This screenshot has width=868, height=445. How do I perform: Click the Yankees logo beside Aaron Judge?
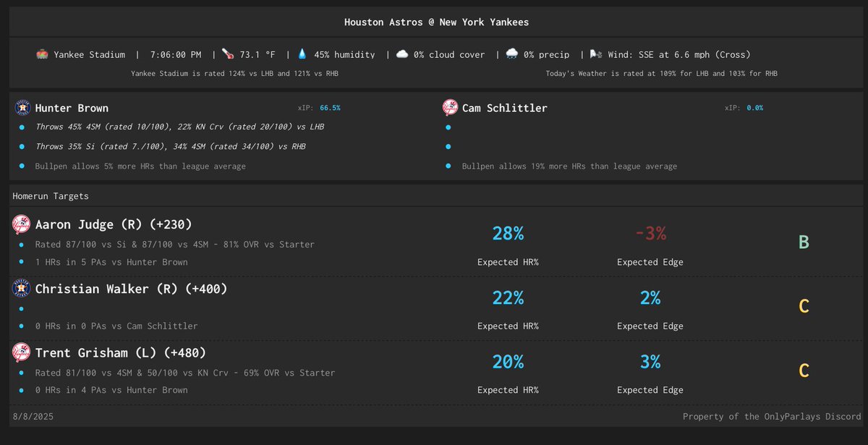coord(22,224)
